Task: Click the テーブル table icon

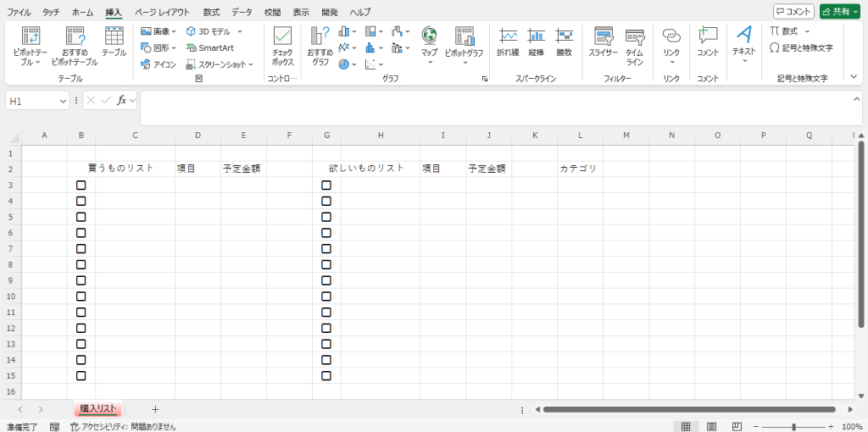Action: tap(114, 36)
